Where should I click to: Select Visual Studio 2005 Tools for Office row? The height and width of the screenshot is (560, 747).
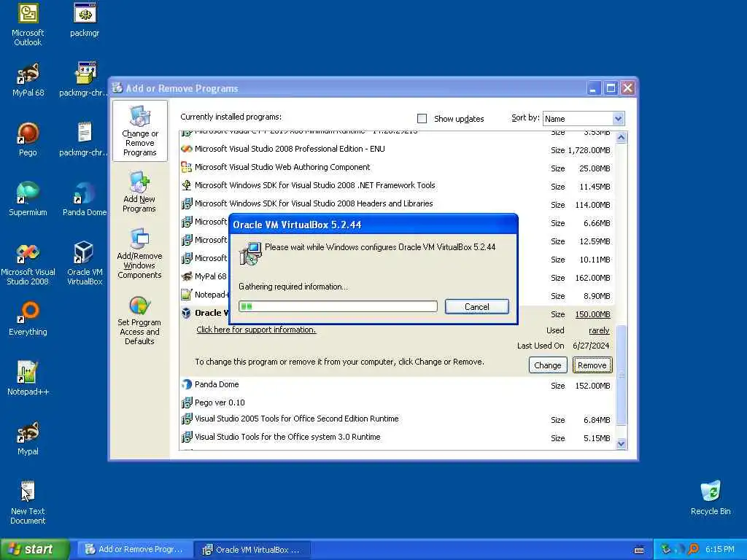coord(398,419)
